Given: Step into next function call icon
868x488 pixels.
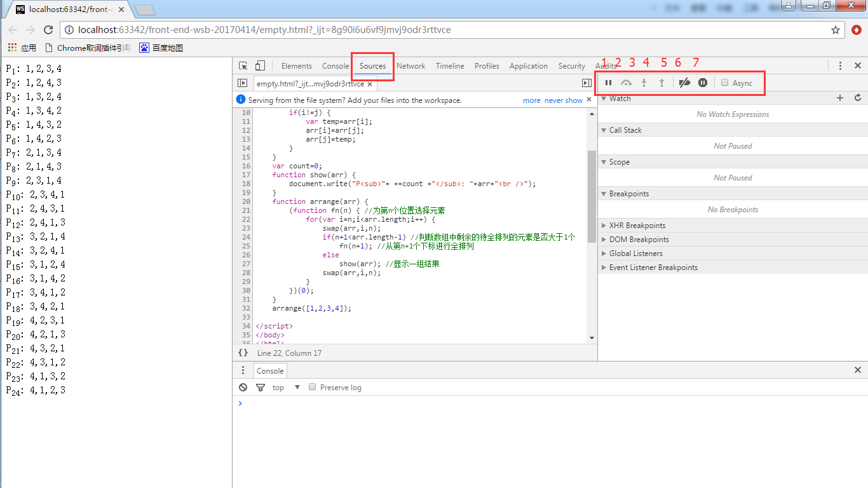Looking at the screenshot, I should 644,83.
